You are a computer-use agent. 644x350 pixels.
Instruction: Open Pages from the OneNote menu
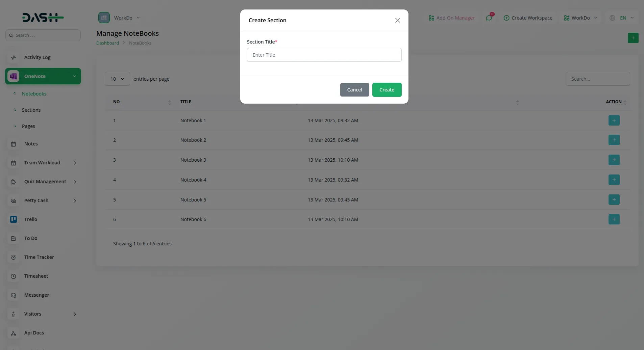pos(28,126)
